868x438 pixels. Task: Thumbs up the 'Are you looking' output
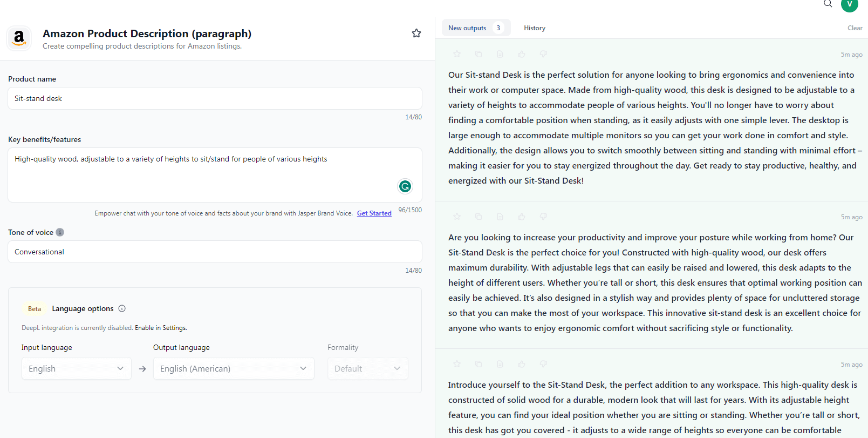tap(522, 217)
